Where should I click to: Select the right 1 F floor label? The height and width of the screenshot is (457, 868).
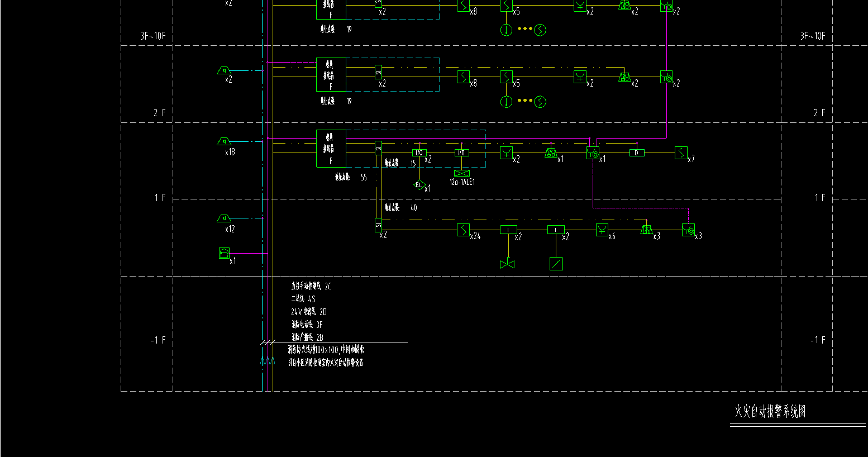pyautogui.click(x=820, y=198)
